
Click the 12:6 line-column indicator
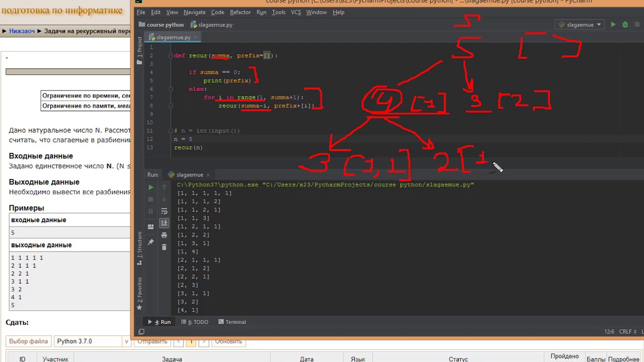pyautogui.click(x=609, y=332)
